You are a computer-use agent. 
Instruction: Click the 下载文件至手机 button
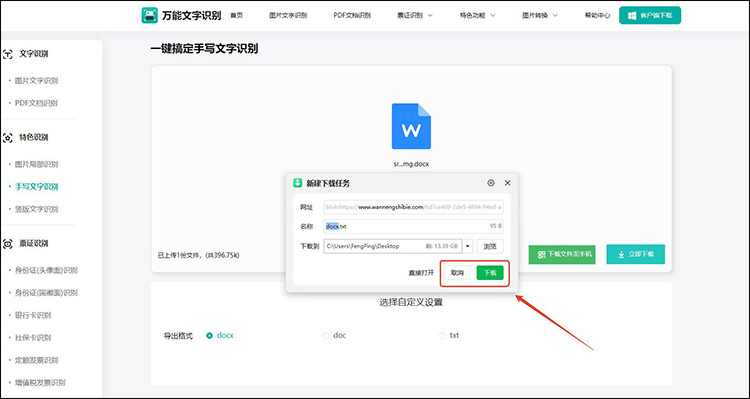(562, 255)
